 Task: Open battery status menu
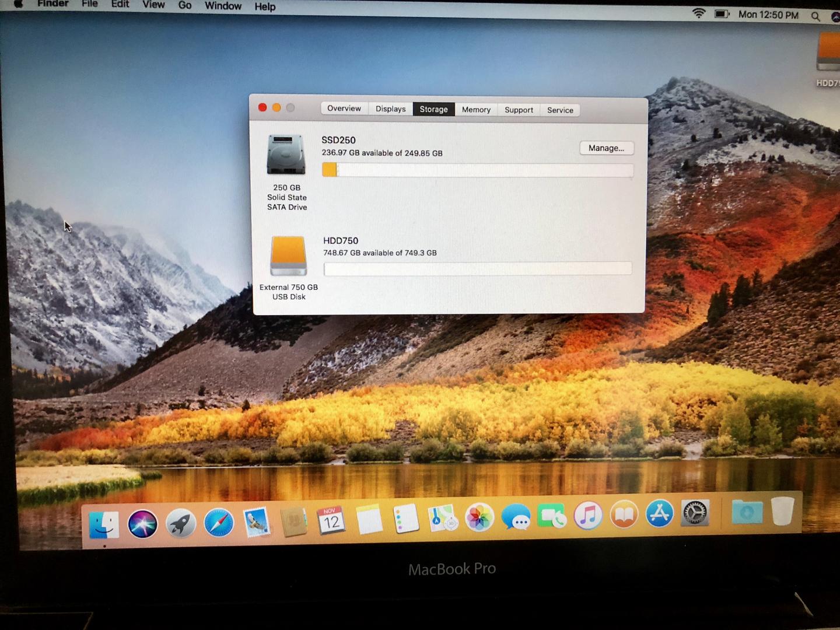pyautogui.click(x=722, y=13)
